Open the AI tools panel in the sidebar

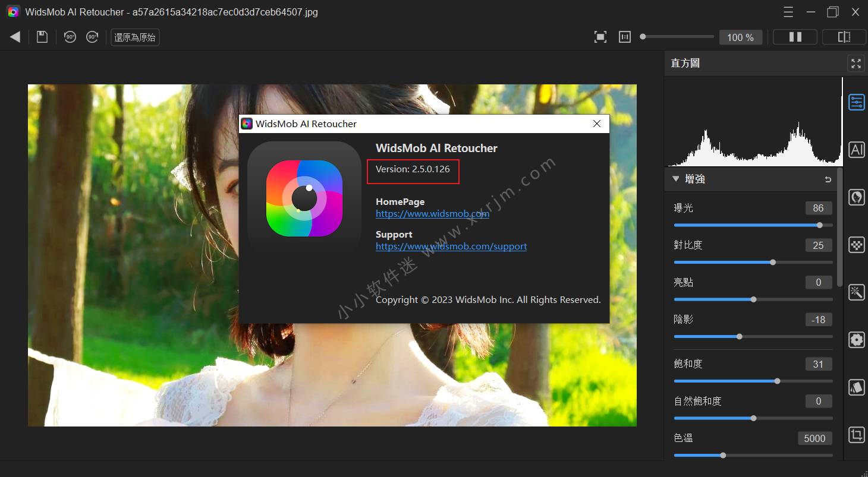856,150
